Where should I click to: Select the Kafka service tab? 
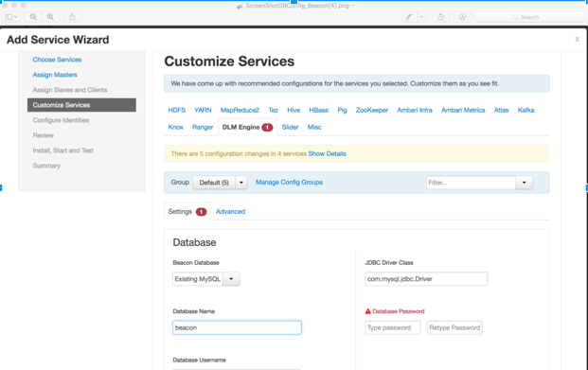pos(526,110)
